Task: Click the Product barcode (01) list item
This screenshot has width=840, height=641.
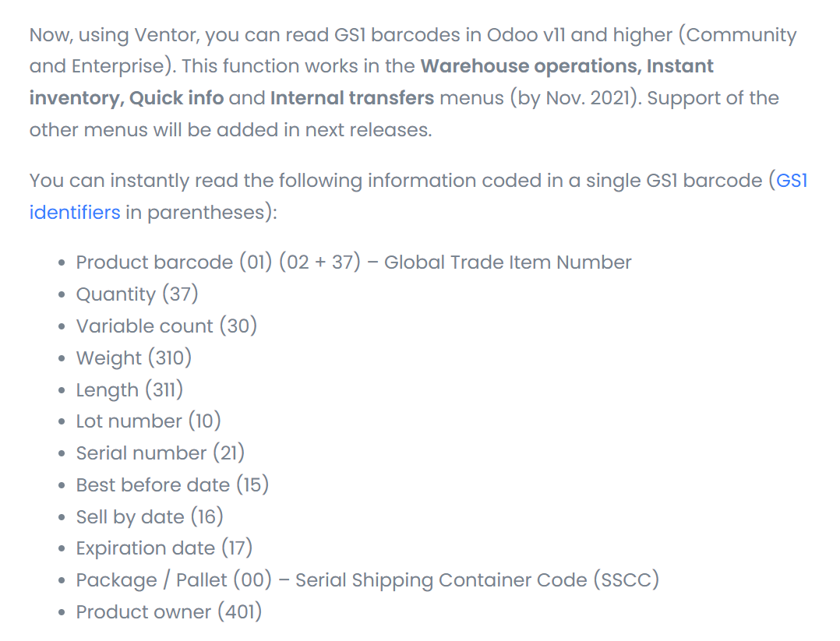Action: (x=177, y=262)
